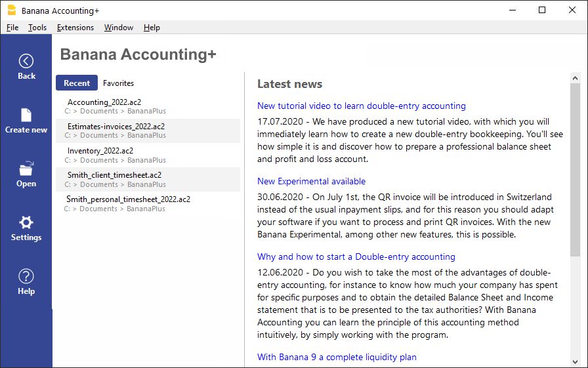The width and height of the screenshot is (588, 368).
Task: Open recent file Accounting_2022.ac2
Action: tap(148, 106)
